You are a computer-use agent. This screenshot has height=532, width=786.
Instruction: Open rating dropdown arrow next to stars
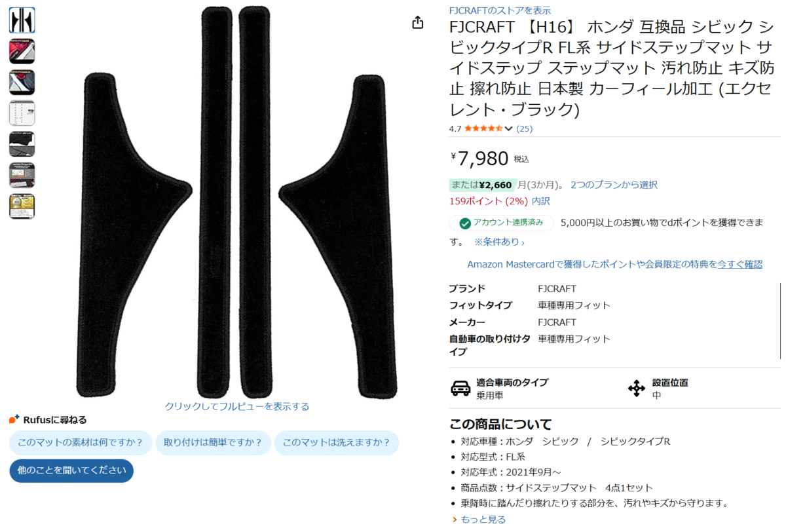coord(509,128)
